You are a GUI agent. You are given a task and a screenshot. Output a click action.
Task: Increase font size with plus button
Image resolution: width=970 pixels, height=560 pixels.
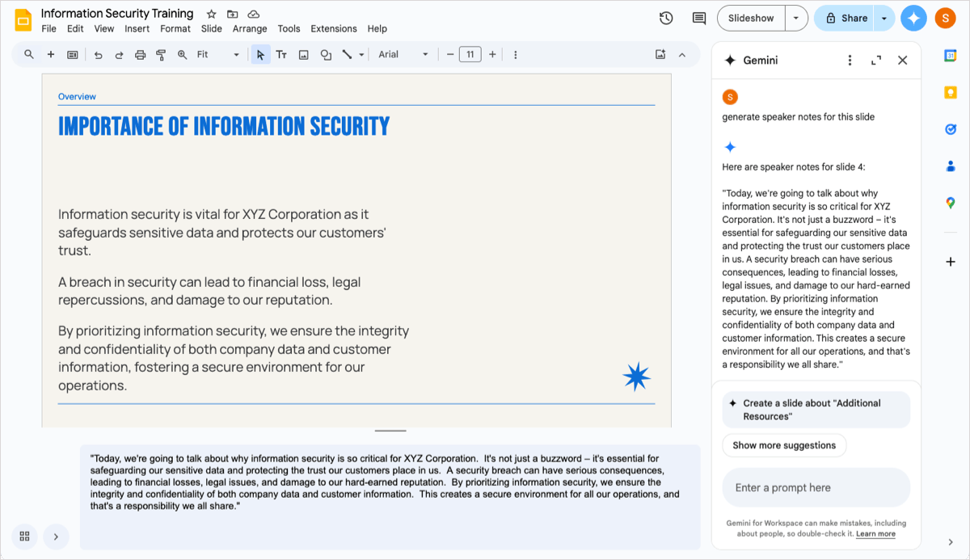click(492, 55)
